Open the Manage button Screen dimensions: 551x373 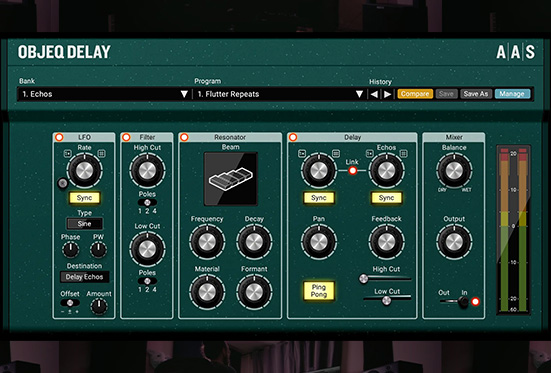[x=512, y=94]
